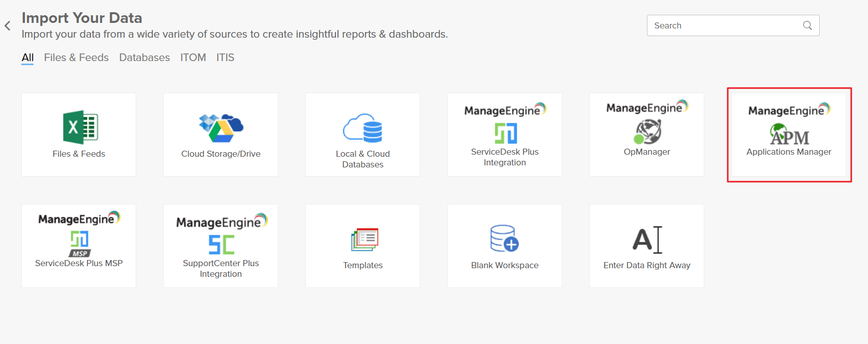Click the Cloud Storage/Drive icon

pos(221,128)
